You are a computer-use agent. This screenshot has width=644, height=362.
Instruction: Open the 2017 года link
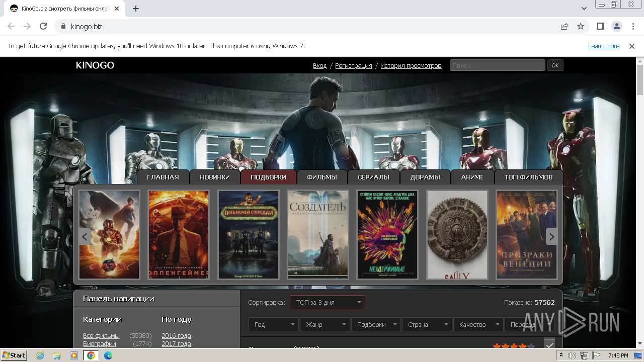pos(176,343)
